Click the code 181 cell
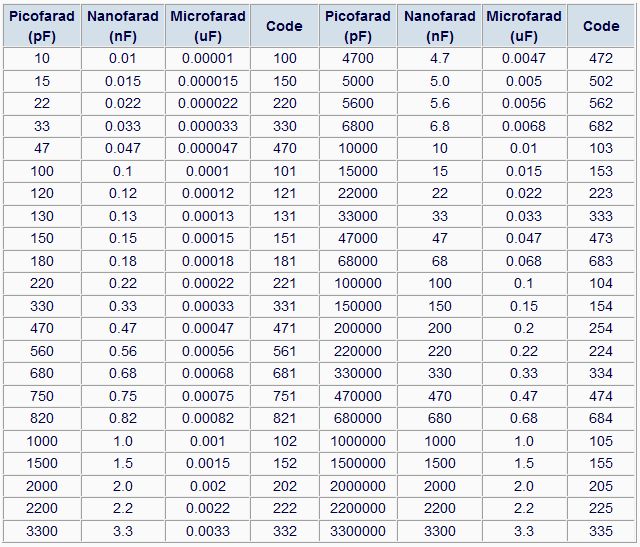The image size is (640, 547). pyautogui.click(x=284, y=261)
